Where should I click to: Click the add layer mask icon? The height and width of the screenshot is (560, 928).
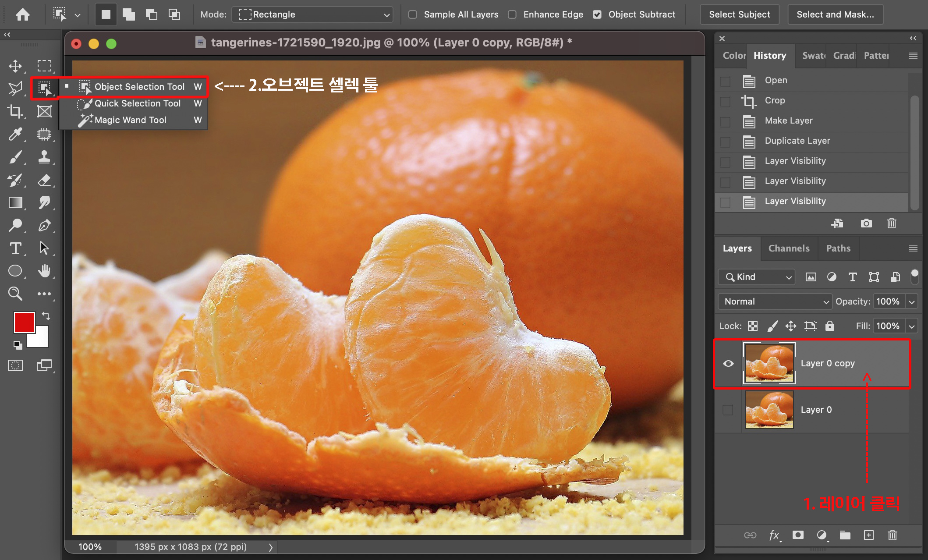(798, 535)
